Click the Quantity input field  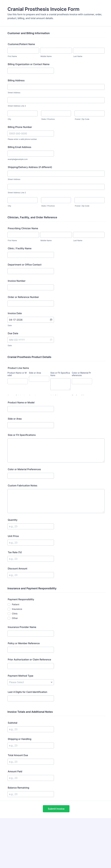coord(30,526)
